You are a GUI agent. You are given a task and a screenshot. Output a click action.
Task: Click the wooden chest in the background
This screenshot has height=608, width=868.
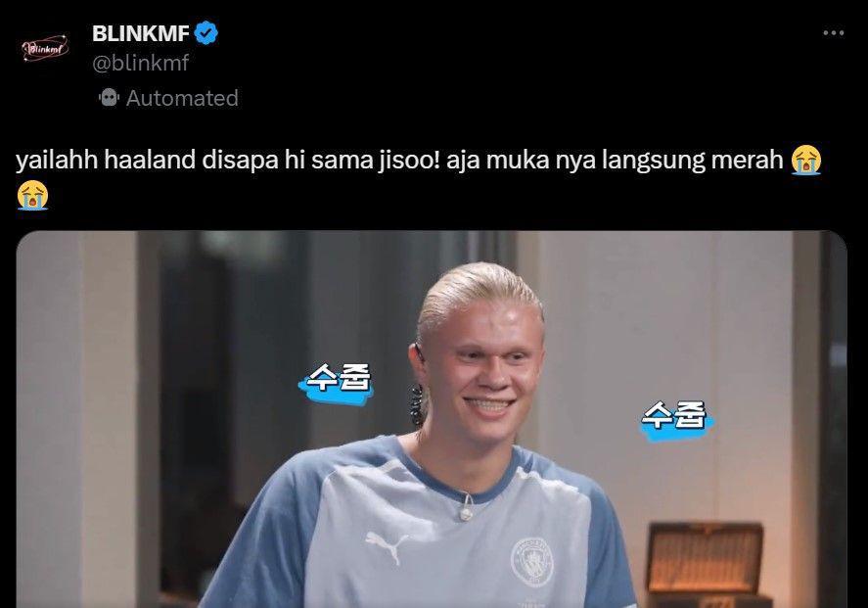click(x=705, y=564)
